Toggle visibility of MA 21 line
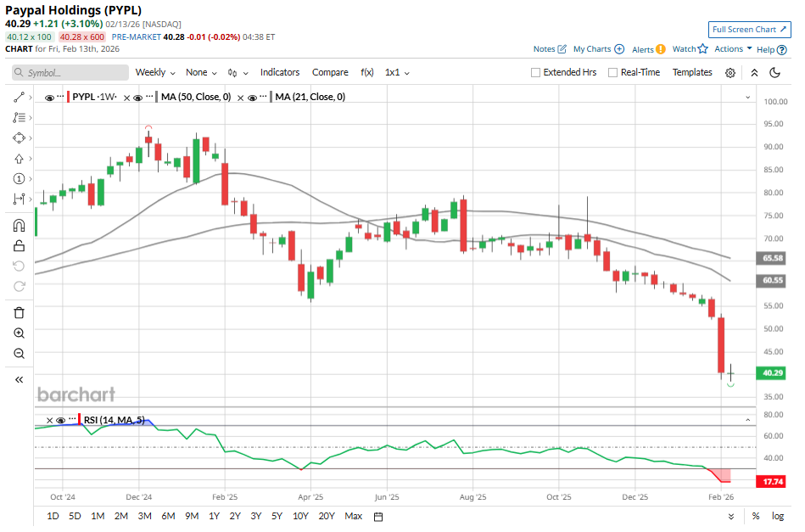 pos(252,98)
